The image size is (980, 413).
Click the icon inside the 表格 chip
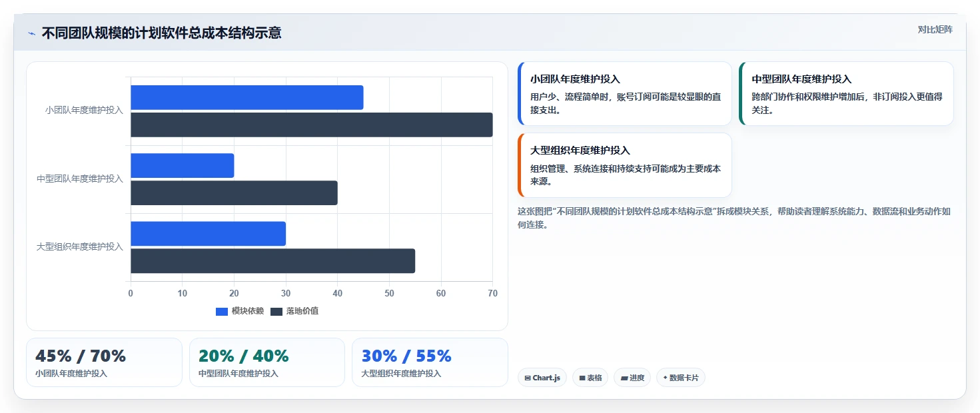(582, 378)
